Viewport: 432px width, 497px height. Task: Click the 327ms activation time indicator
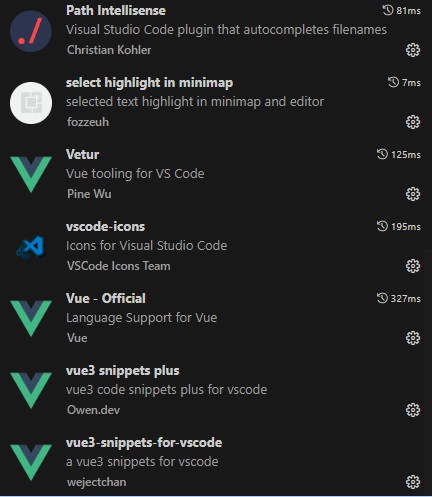click(399, 298)
